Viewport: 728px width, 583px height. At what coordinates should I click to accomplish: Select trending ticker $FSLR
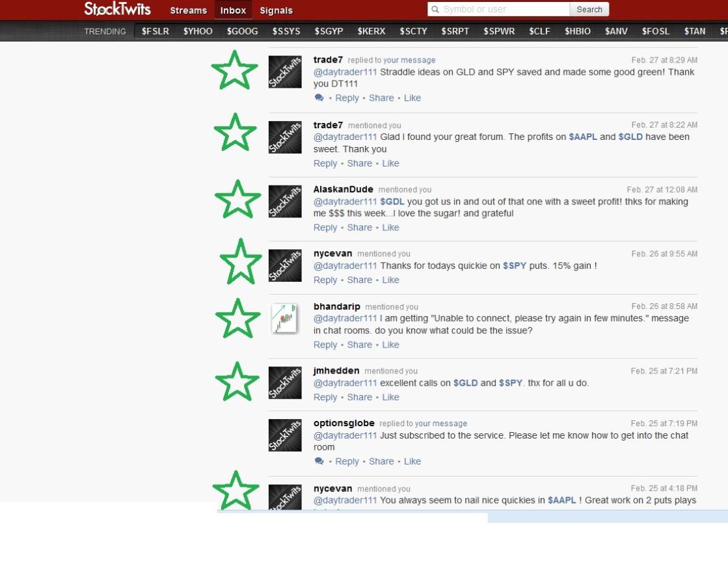pyautogui.click(x=155, y=31)
